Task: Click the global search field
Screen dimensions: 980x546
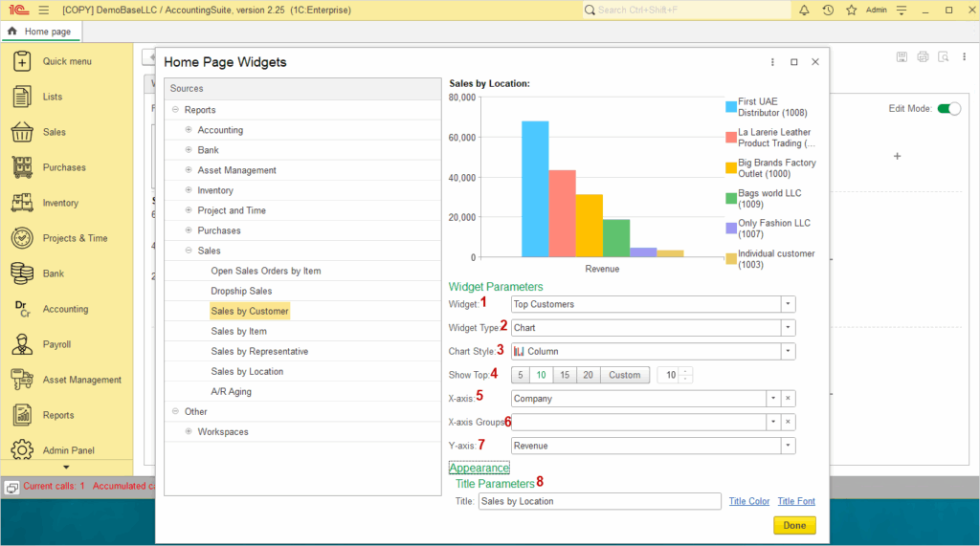Action: coord(687,10)
